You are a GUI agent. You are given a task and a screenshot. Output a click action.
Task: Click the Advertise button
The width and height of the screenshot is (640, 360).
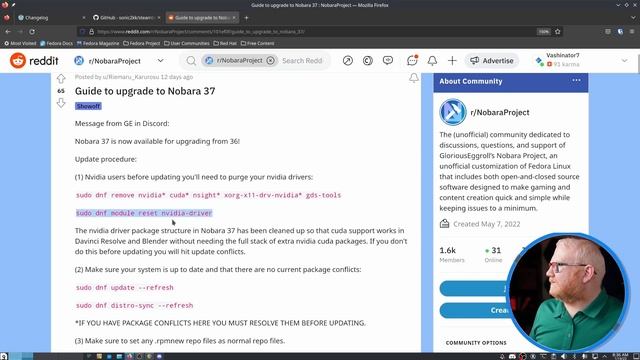coord(492,61)
